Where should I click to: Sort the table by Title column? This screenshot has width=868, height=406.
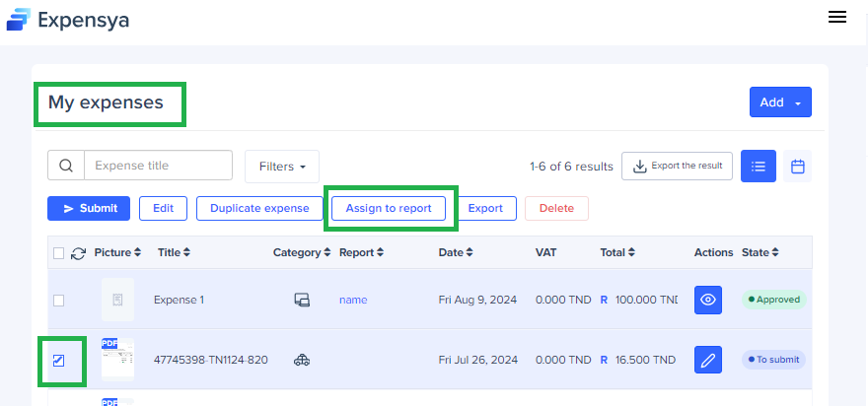(x=174, y=253)
